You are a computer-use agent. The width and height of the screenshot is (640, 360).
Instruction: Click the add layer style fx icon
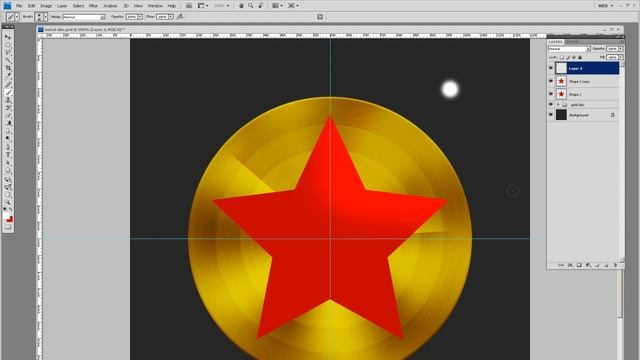click(570, 265)
